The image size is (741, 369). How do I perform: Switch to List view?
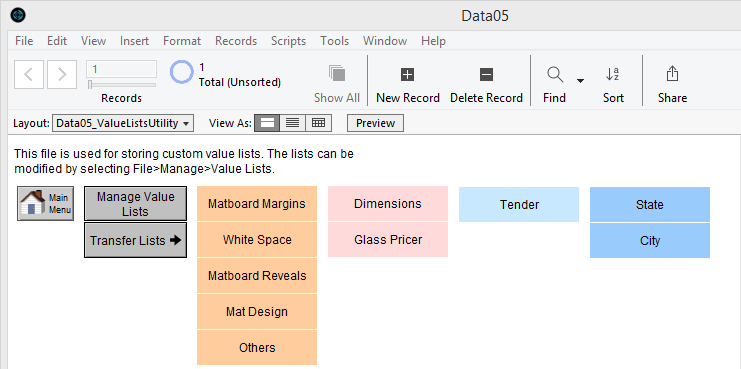[x=293, y=123]
